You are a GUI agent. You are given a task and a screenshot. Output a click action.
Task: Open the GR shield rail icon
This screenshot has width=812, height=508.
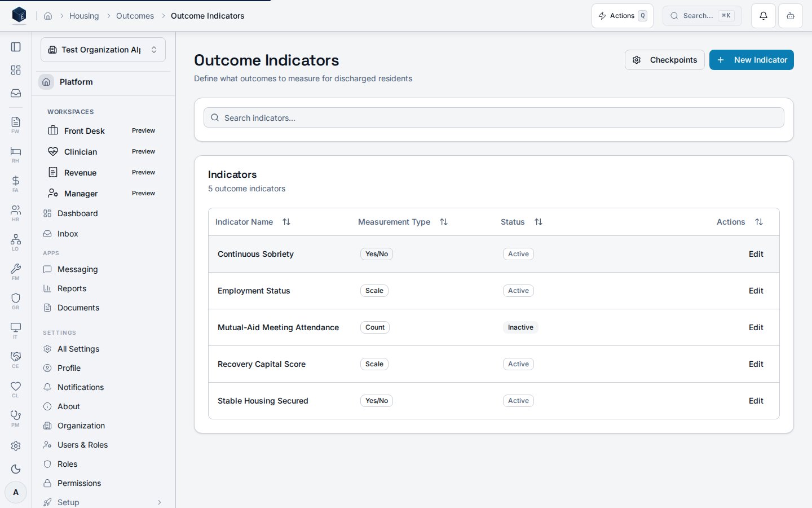pos(16,301)
